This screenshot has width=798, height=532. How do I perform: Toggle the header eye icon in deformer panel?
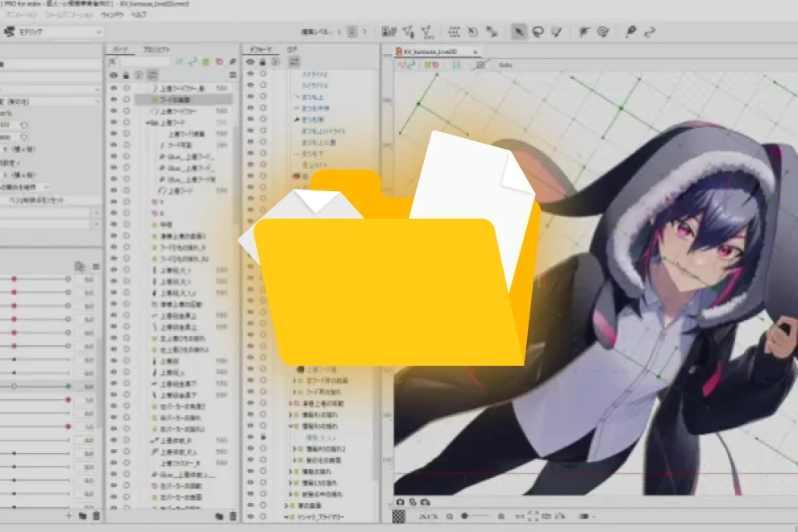coord(250,62)
